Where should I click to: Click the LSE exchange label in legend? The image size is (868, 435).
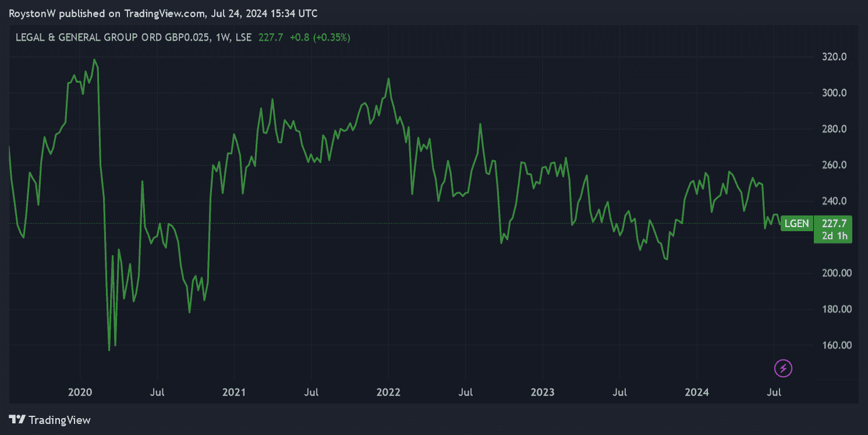pos(245,38)
